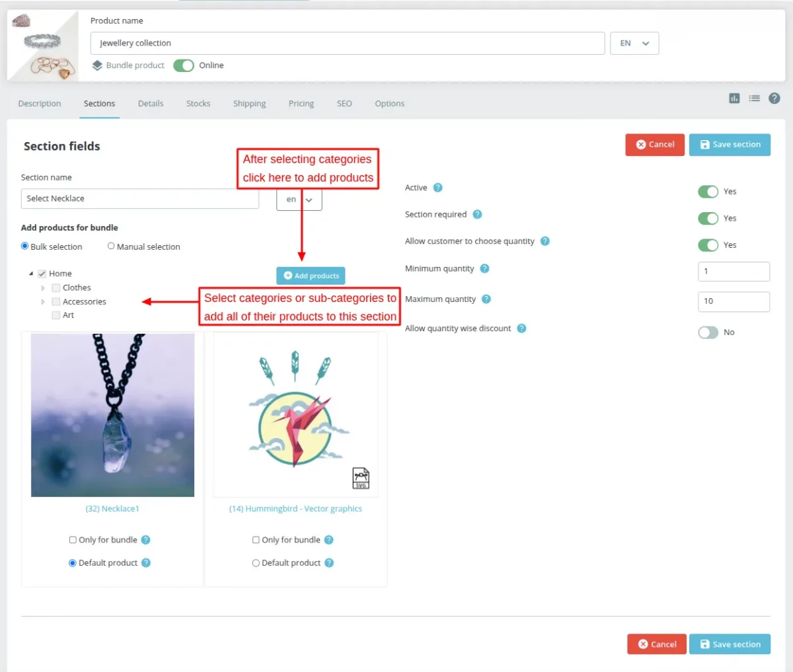Open the (32) Necklace1 product link
793x672 pixels.
[x=112, y=509]
